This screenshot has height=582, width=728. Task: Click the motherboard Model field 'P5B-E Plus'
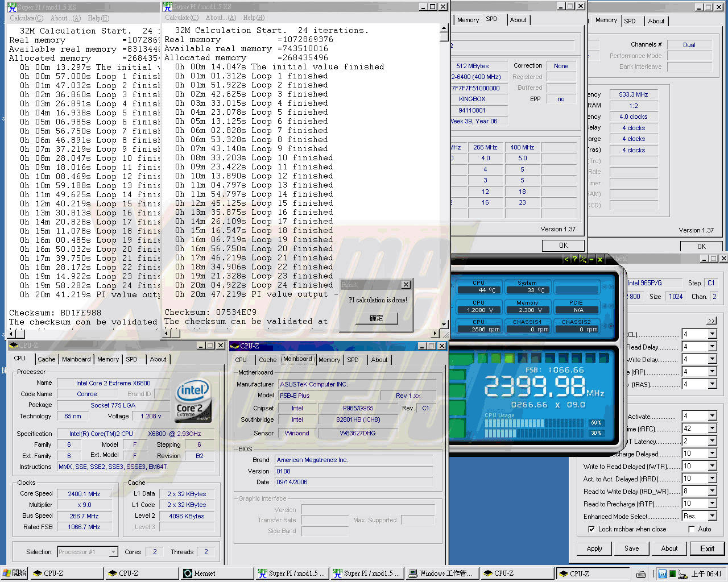click(329, 396)
